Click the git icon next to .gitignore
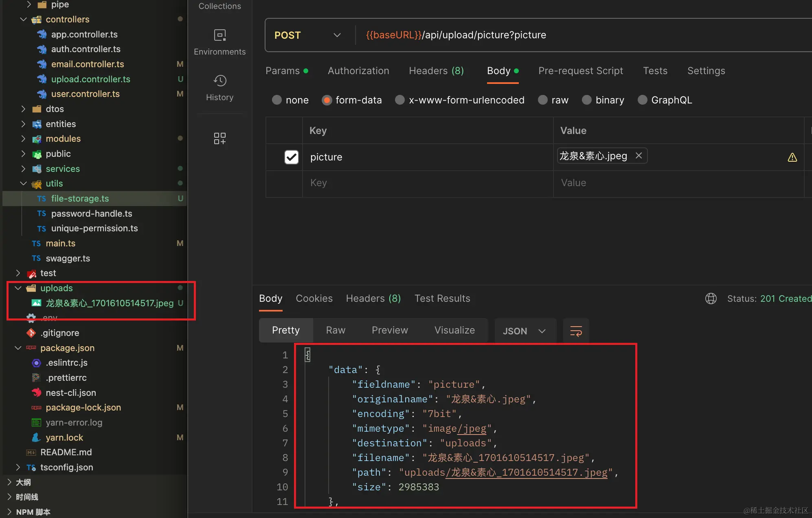Screen dimensions: 812x518 pyautogui.click(x=31, y=333)
